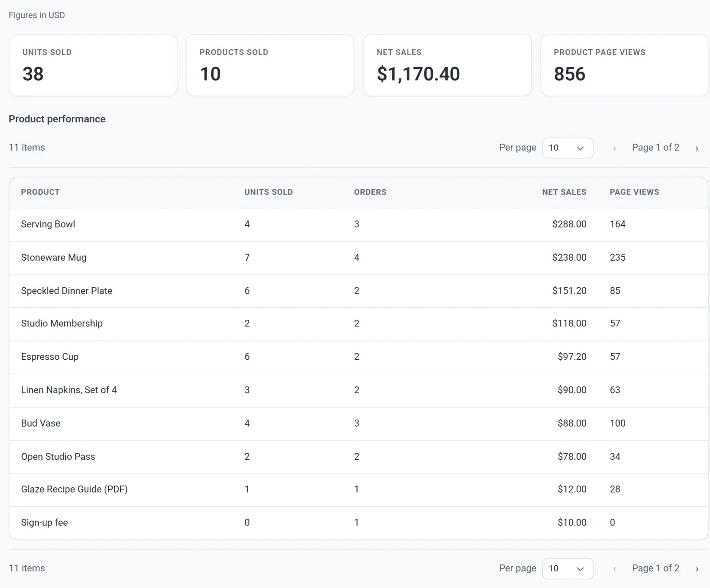This screenshot has height=588, width=710.
Task: Click Linen Napkins, Set of 4
Action: pyautogui.click(x=69, y=390)
